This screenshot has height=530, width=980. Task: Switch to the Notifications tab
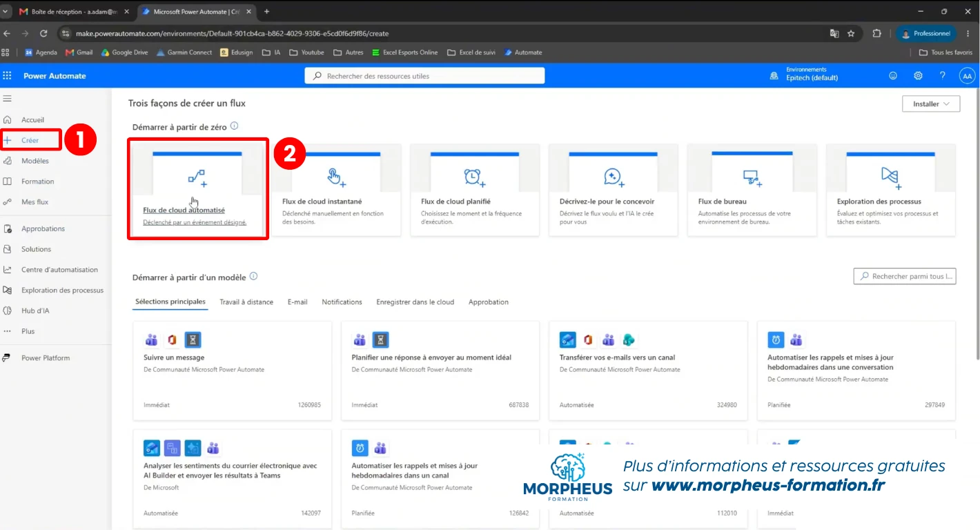pos(342,302)
